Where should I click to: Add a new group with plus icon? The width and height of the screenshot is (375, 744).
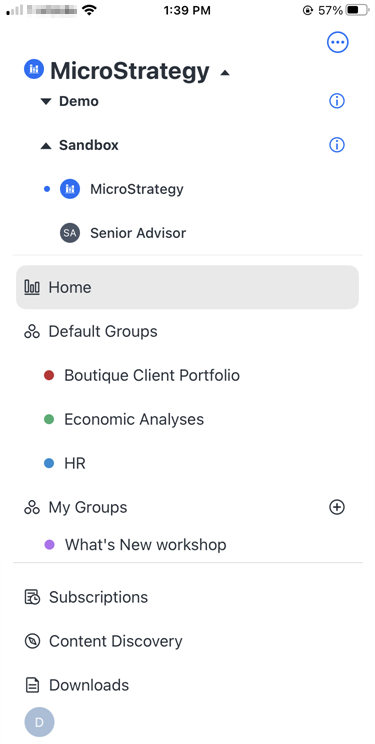337,507
